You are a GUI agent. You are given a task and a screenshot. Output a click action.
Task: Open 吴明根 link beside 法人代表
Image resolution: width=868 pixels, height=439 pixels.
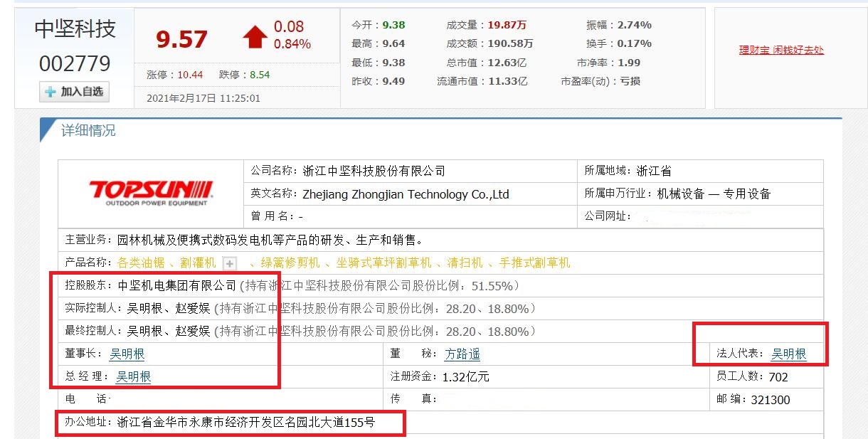pos(789,354)
